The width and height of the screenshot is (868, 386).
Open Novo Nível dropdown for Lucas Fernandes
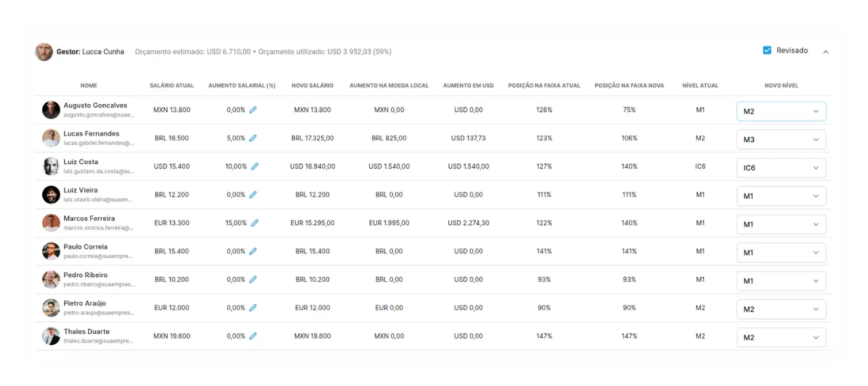pos(781,140)
